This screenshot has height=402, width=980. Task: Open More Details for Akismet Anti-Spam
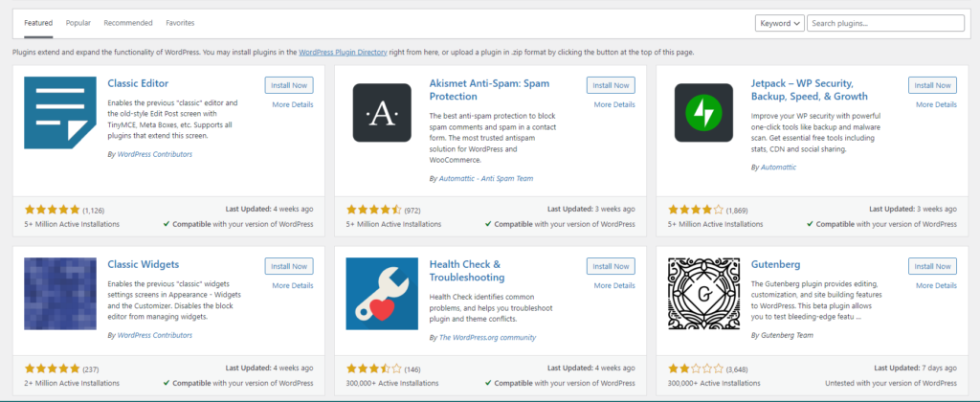click(614, 105)
